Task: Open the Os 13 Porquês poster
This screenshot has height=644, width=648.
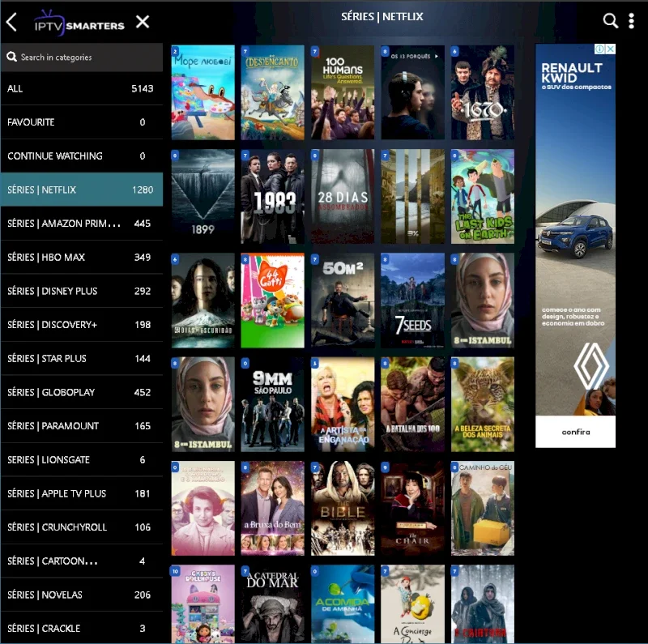Action: coord(412,92)
